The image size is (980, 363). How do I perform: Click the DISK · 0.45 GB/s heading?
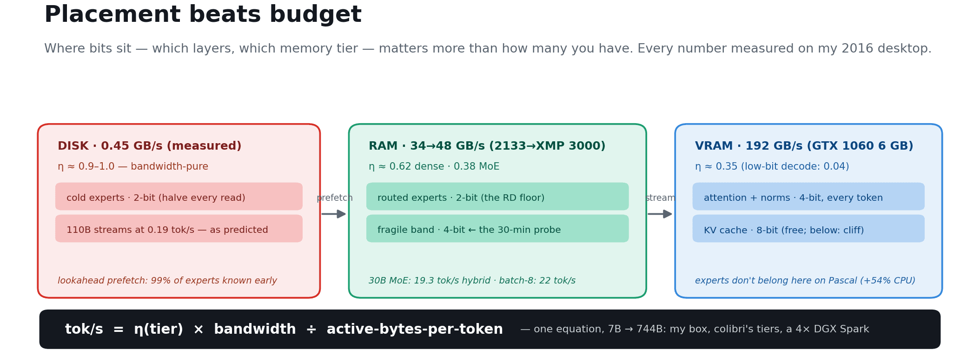pos(150,146)
